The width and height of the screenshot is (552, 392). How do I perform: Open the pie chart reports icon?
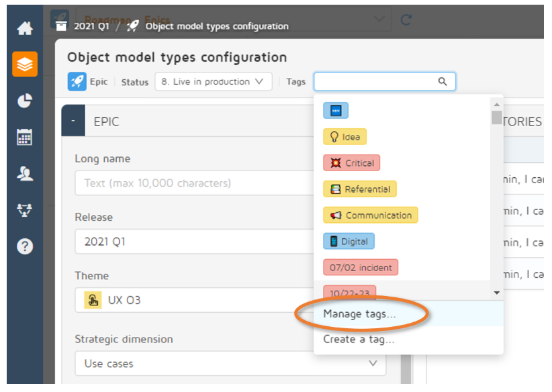click(x=25, y=101)
